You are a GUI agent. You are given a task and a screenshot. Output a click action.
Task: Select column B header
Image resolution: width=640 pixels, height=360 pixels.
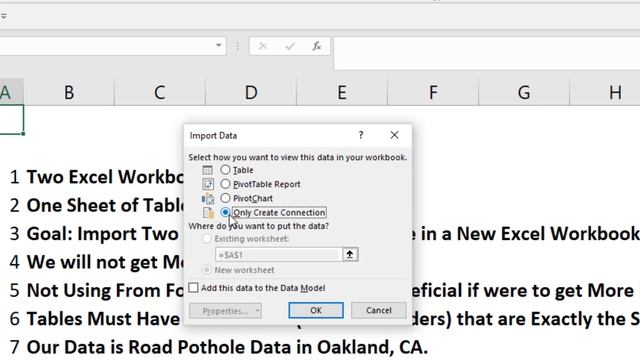tap(69, 93)
